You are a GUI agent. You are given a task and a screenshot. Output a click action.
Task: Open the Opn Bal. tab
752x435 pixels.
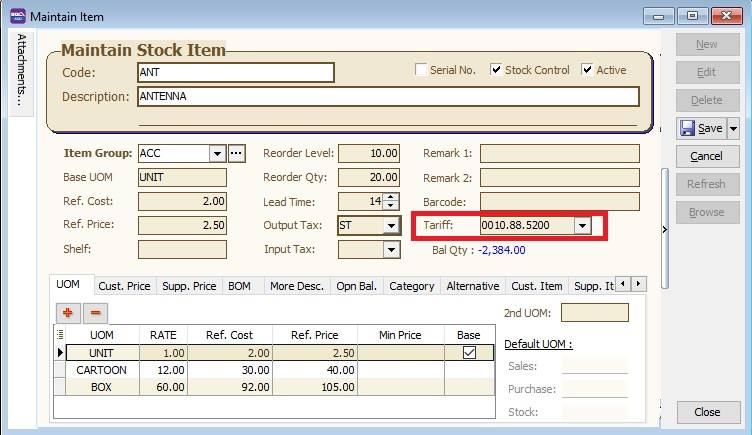click(356, 286)
